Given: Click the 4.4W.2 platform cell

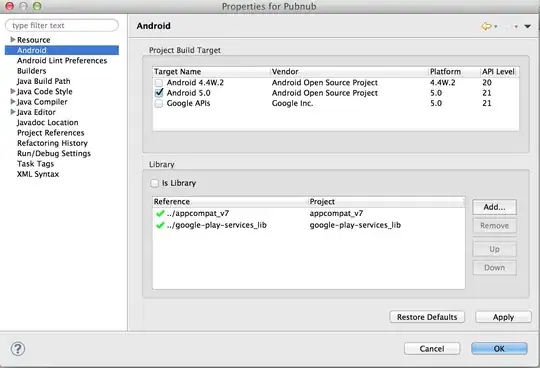Looking at the screenshot, I should tap(443, 83).
